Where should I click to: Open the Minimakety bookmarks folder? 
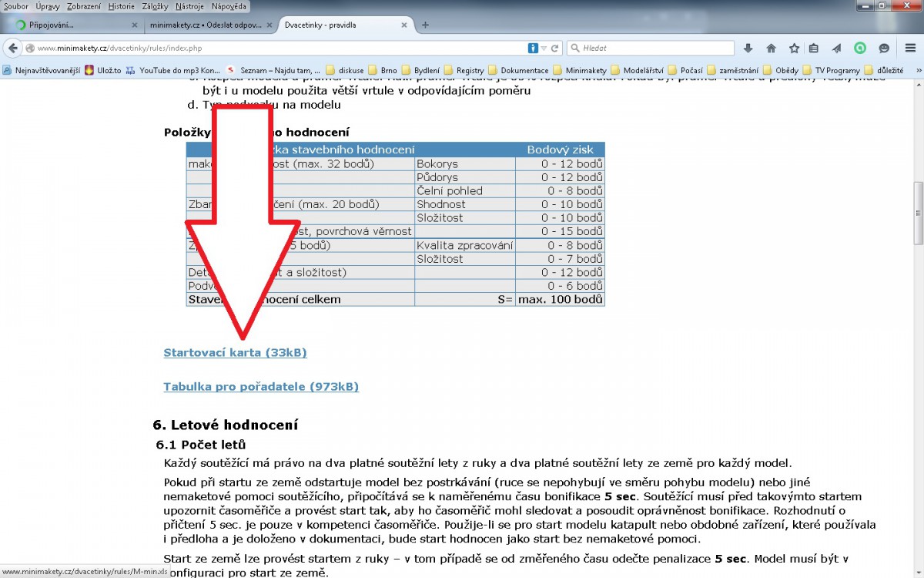point(582,70)
